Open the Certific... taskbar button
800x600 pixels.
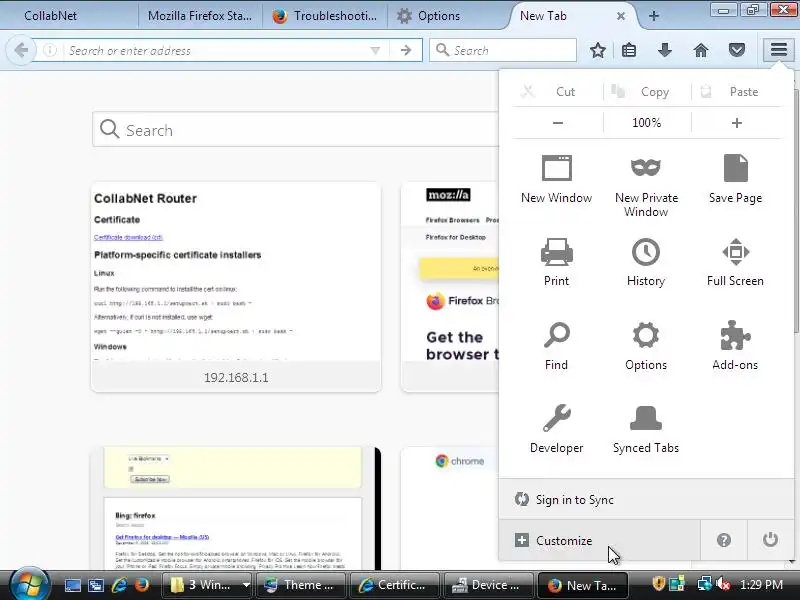point(394,585)
